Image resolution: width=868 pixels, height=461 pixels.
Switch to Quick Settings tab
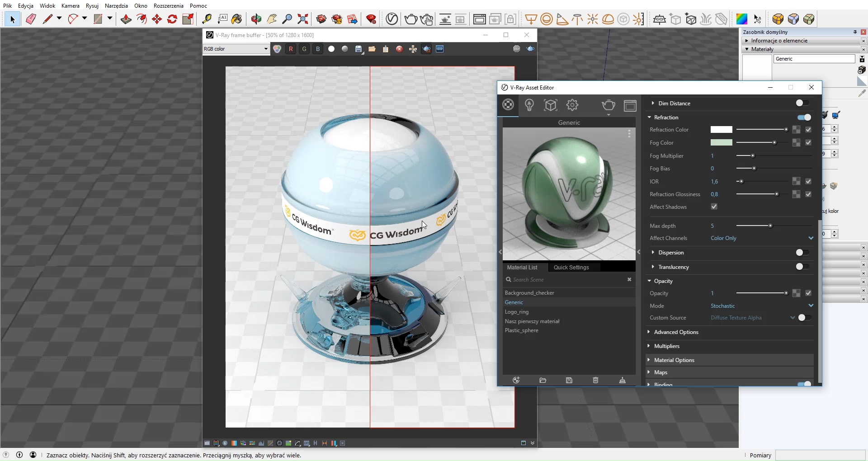(x=571, y=267)
